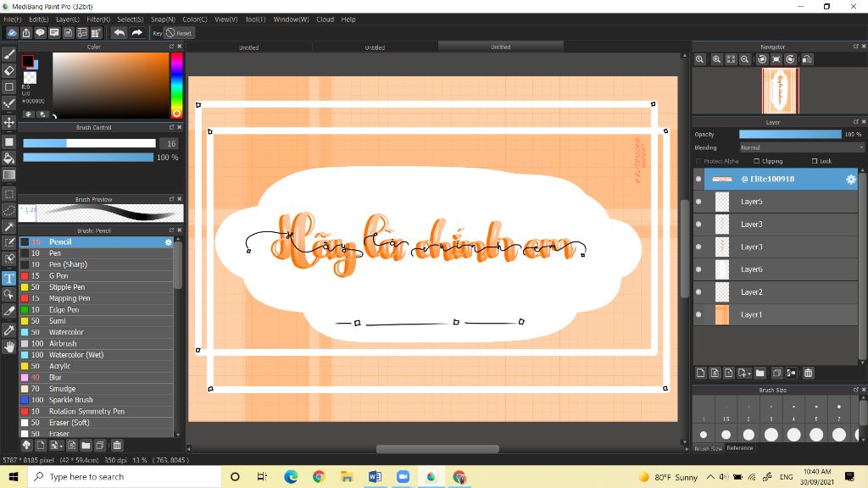Select the G Pen brush

point(97,275)
